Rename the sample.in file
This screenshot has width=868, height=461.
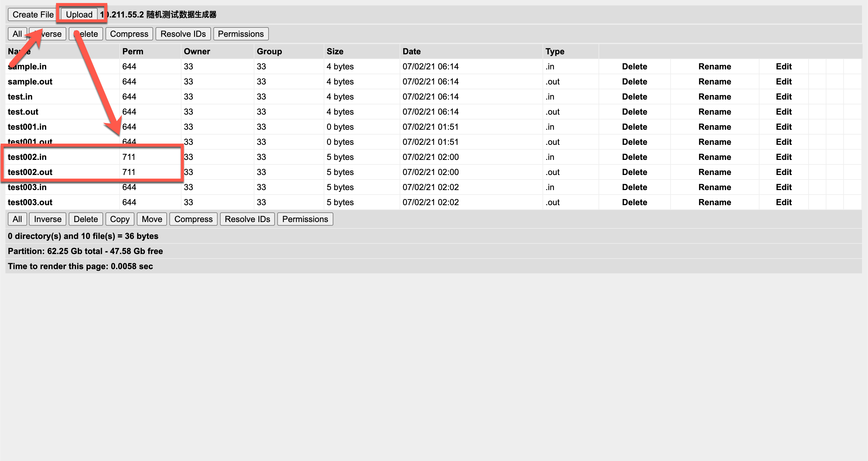[714, 66]
